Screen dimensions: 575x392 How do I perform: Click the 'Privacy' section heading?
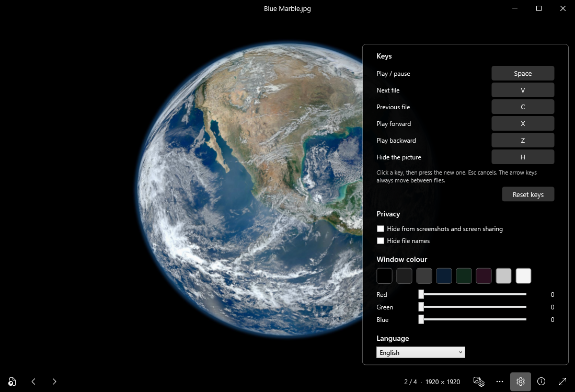388,214
